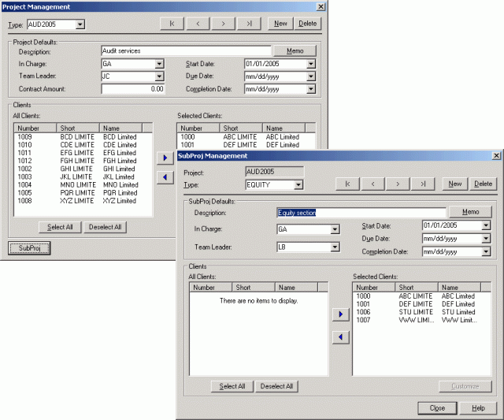Click first record arrow in Project Management
This screenshot has height=420, width=504.
(x=172, y=24)
